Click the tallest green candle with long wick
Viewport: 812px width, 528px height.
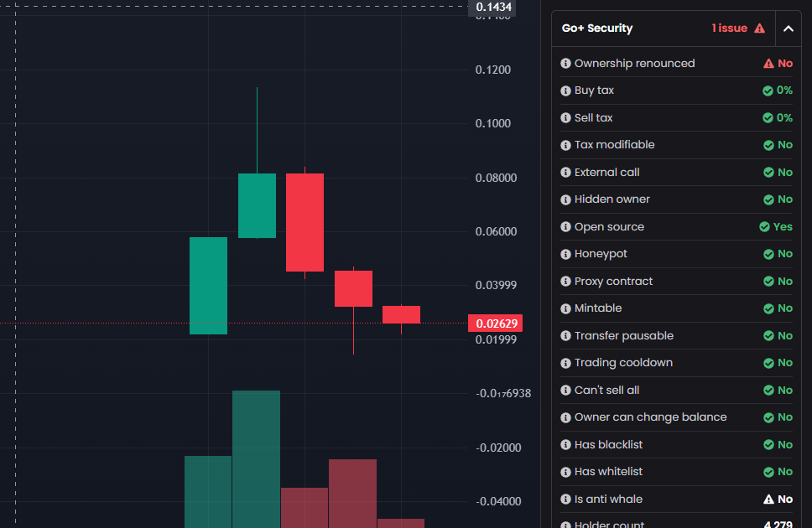tap(257, 205)
